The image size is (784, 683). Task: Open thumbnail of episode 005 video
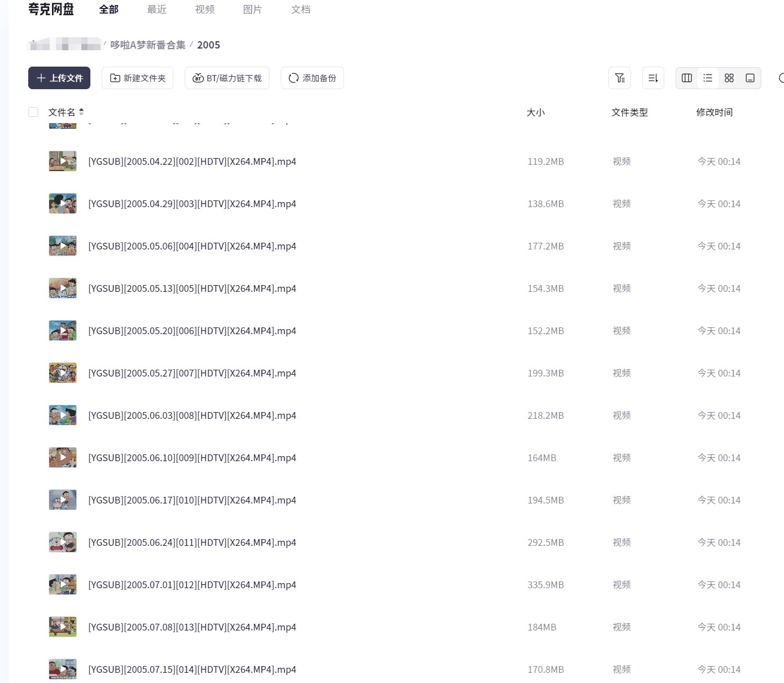63,288
